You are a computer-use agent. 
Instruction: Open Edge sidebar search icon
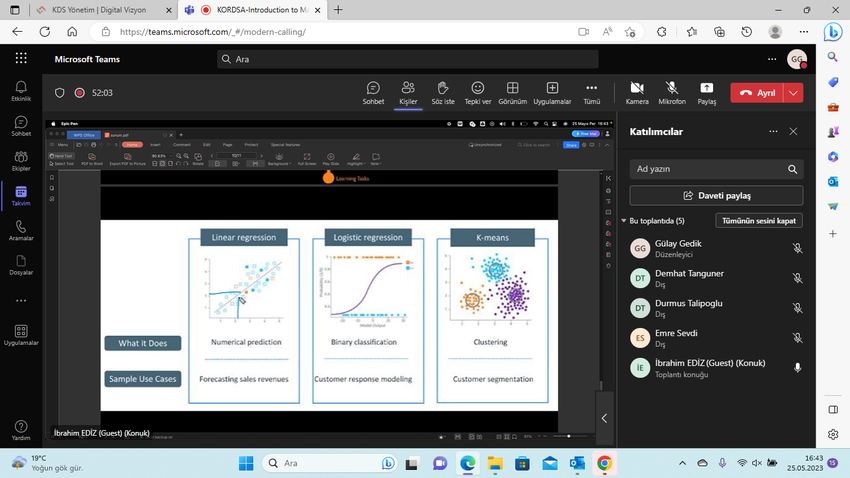(833, 56)
